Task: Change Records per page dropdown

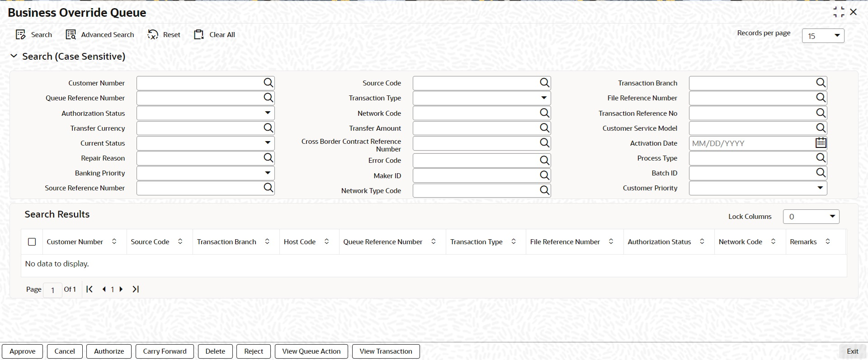Action: pyautogui.click(x=823, y=36)
